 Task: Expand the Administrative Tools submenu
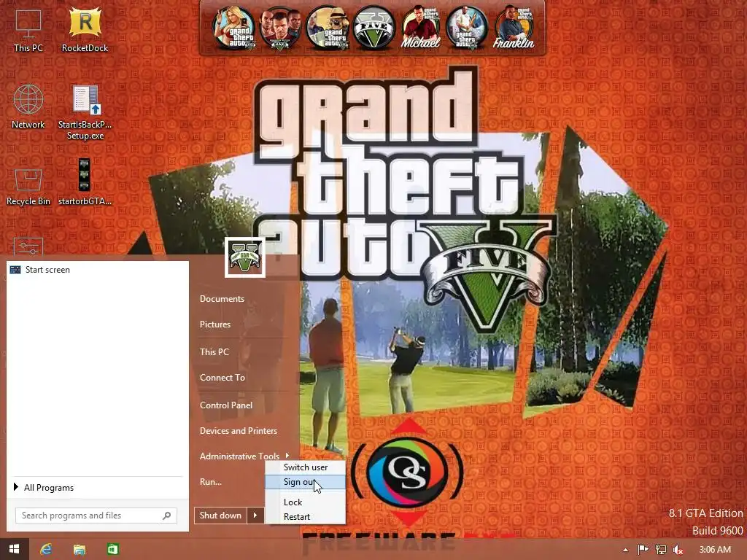[244, 456]
